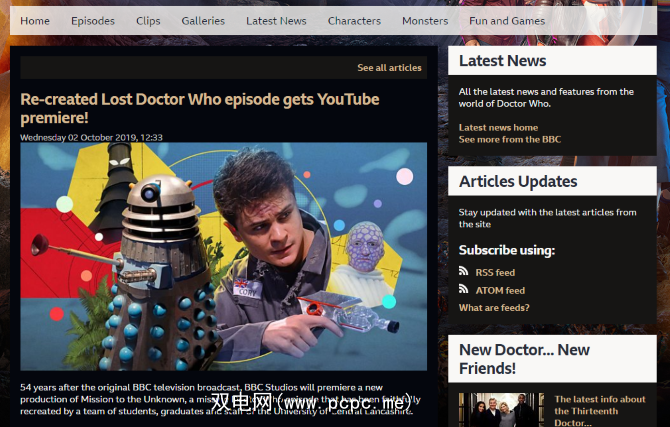Click the Articles Updates sidebar heading
The height and width of the screenshot is (427, 670).
(x=518, y=181)
